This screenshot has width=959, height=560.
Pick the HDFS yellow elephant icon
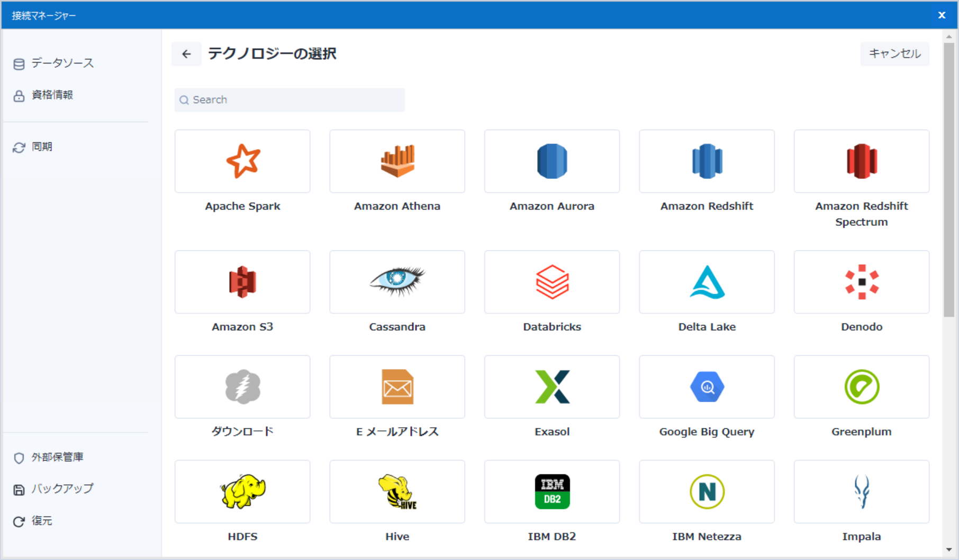[x=243, y=491]
